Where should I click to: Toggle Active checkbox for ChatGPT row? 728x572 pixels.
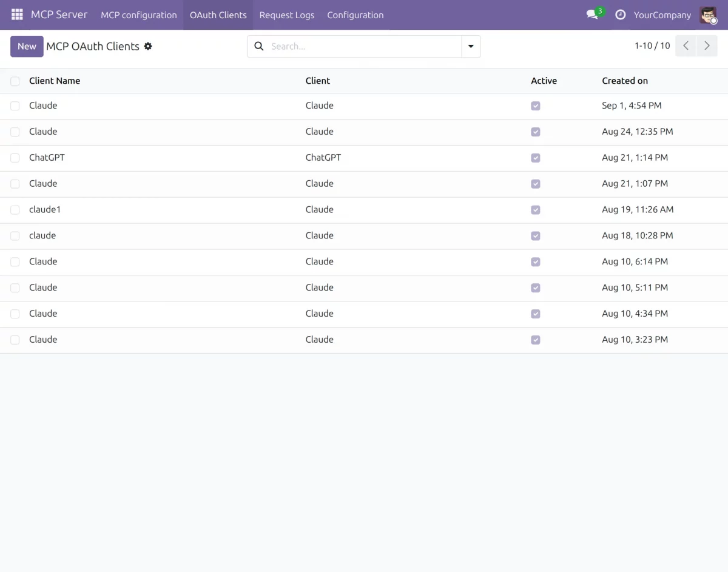click(535, 158)
